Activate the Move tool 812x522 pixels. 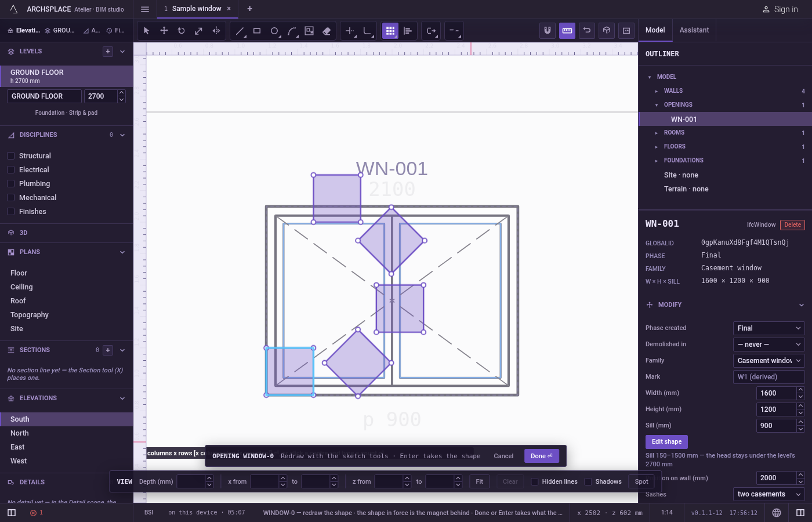tap(164, 31)
